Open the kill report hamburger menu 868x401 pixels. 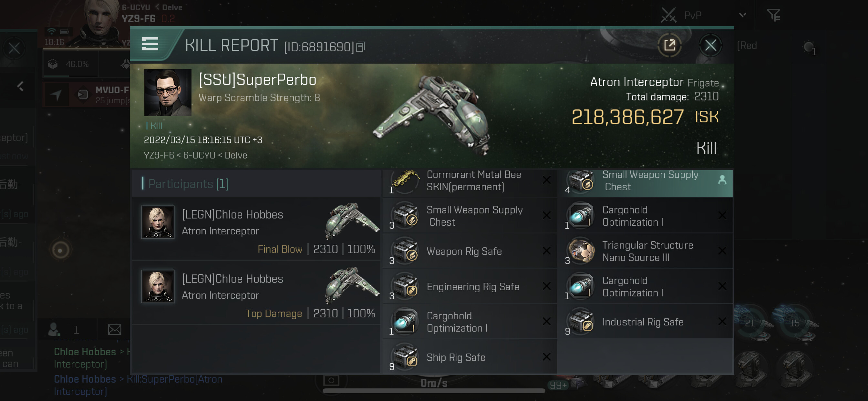click(150, 44)
